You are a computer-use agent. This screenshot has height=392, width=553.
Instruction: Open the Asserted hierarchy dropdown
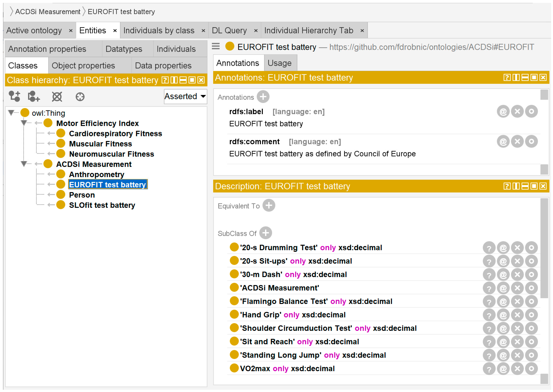[185, 97]
